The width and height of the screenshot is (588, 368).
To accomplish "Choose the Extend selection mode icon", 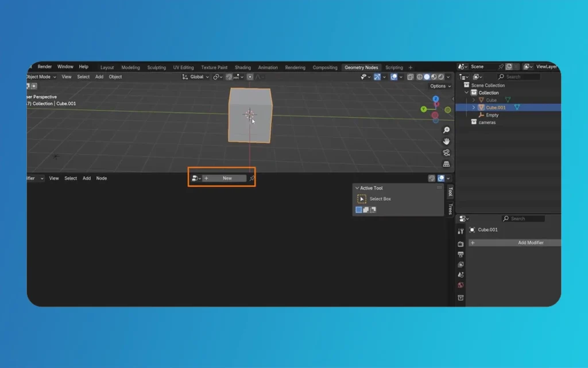I will (366, 210).
